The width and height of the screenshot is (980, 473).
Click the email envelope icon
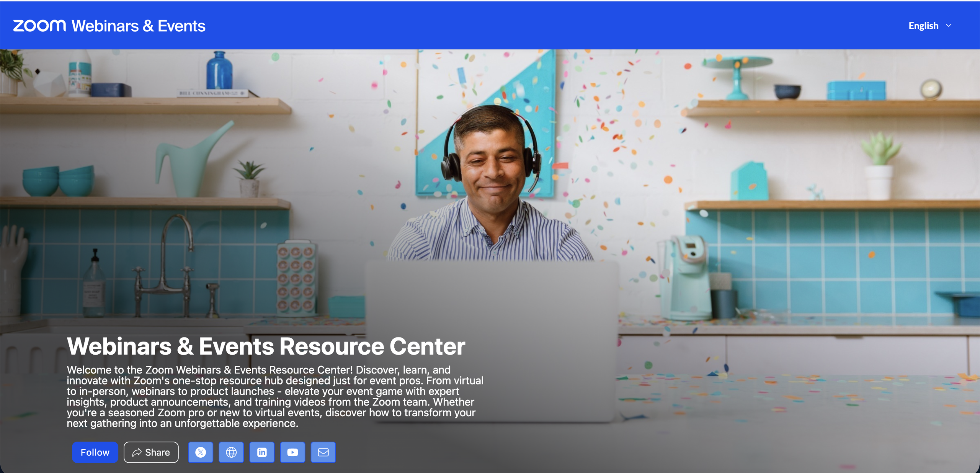pos(323,452)
